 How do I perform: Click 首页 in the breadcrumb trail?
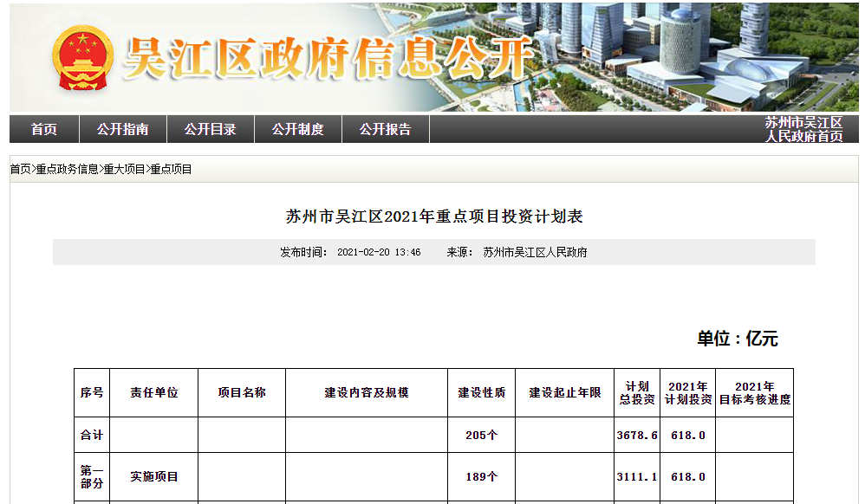tap(20, 170)
